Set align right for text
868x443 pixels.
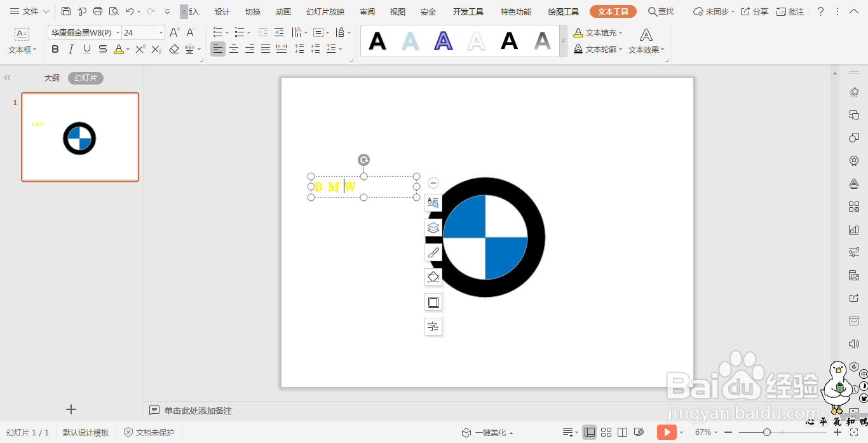point(250,49)
